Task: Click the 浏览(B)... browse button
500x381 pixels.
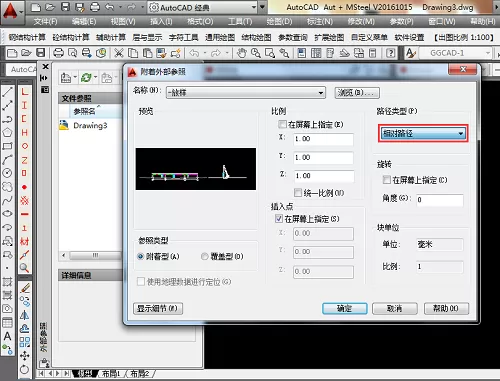Action: pos(357,93)
